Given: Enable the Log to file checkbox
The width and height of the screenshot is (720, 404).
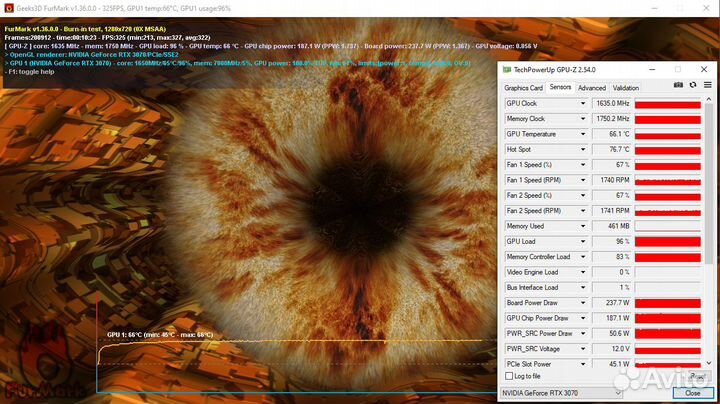Looking at the screenshot, I should (x=508, y=376).
